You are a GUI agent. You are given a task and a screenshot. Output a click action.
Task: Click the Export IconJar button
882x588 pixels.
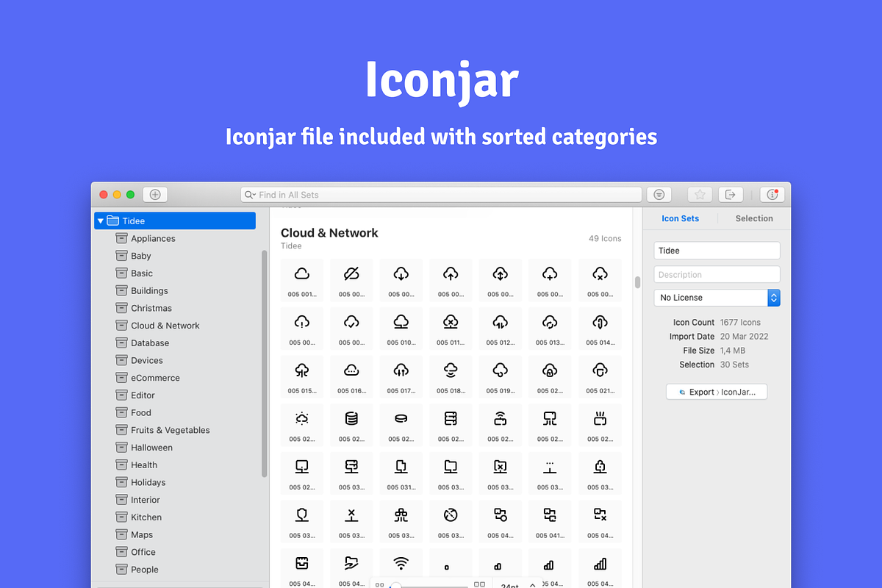(717, 392)
